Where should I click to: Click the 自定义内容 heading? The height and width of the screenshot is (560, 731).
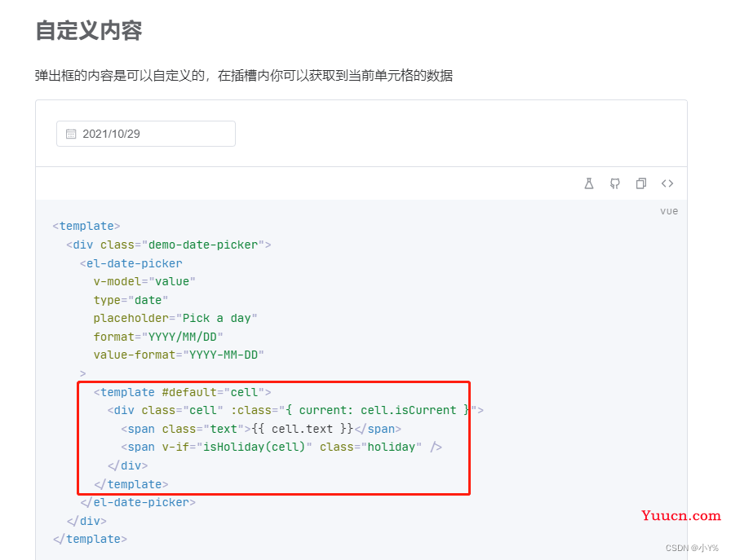[89, 31]
